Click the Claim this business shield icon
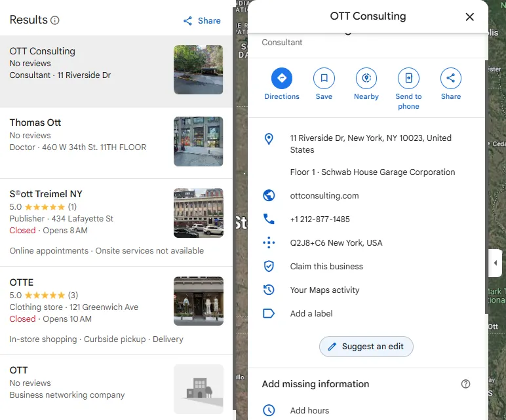 pyautogui.click(x=269, y=266)
